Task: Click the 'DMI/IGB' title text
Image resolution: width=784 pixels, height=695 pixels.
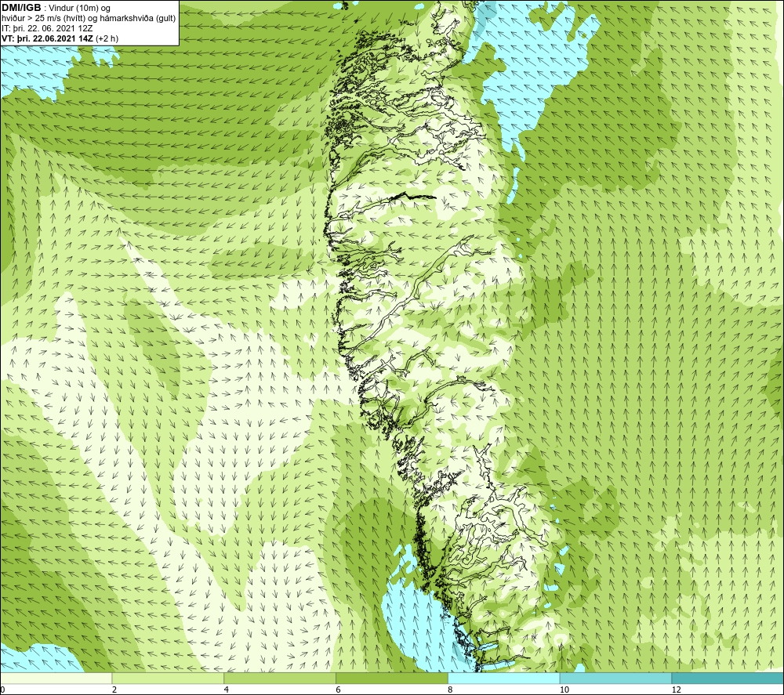Action: pyautogui.click(x=21, y=8)
